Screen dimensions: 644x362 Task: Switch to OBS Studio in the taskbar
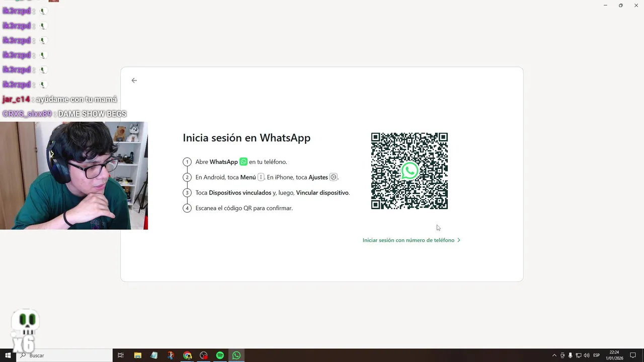(x=204, y=355)
